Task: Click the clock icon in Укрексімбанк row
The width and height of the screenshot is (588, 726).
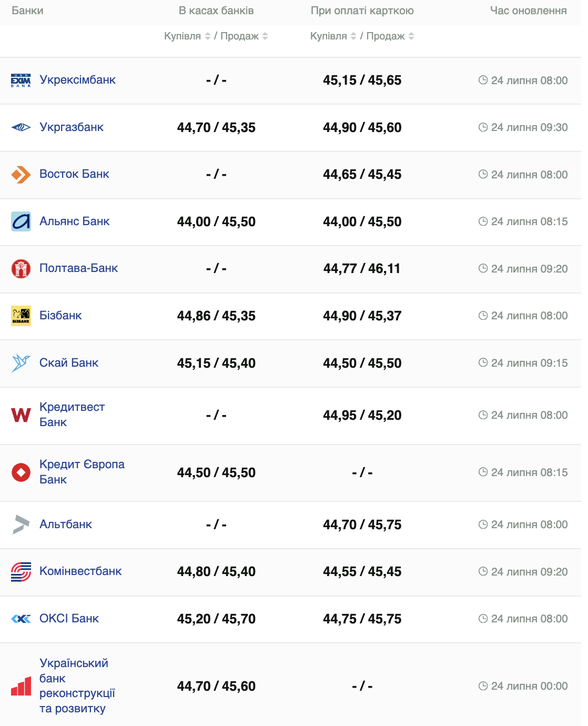Action: 483,80
